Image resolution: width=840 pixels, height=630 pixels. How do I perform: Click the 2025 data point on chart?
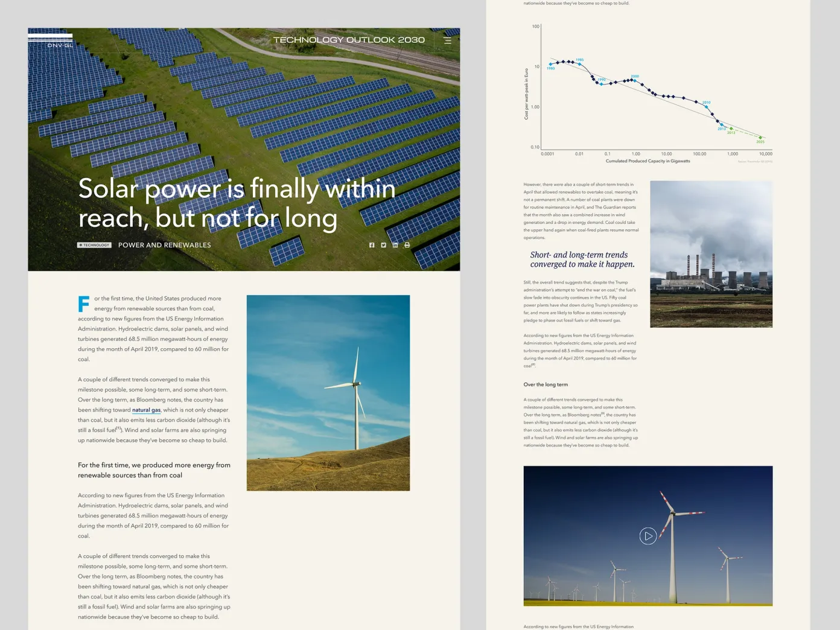(x=760, y=138)
